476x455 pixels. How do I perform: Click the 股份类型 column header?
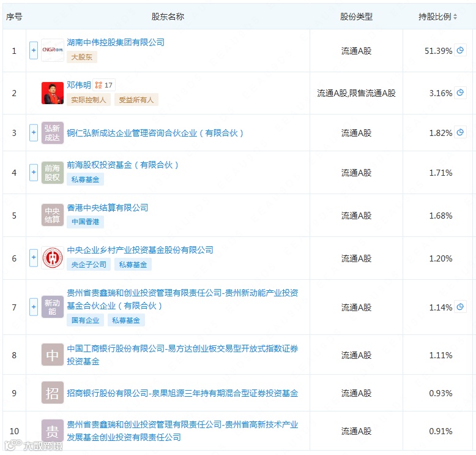[x=356, y=17]
